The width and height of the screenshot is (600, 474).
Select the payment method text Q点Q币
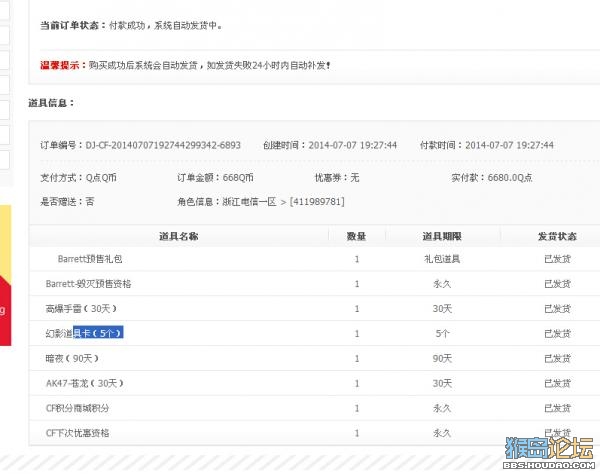(x=101, y=178)
